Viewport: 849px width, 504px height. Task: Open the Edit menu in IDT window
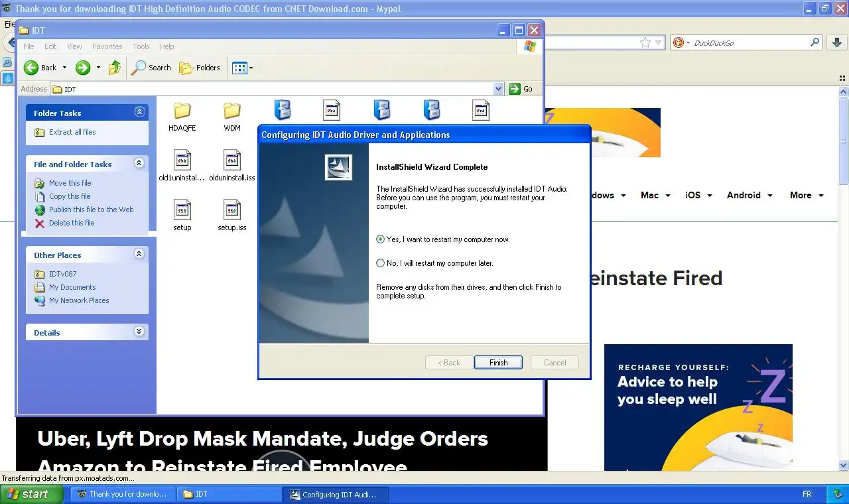tap(50, 46)
